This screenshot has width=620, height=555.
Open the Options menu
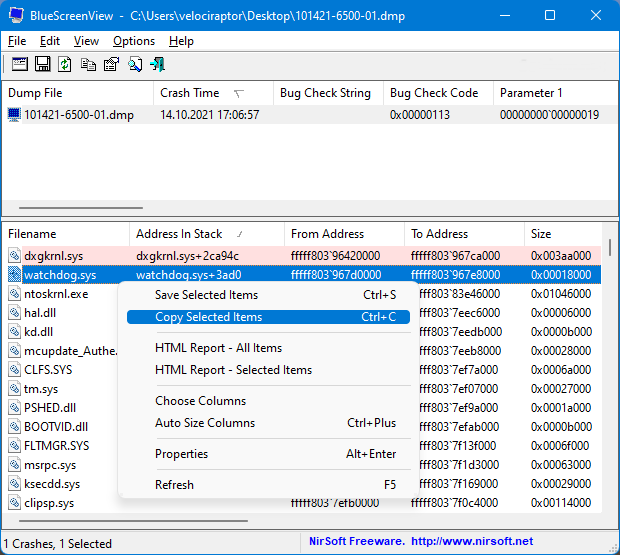click(x=134, y=41)
